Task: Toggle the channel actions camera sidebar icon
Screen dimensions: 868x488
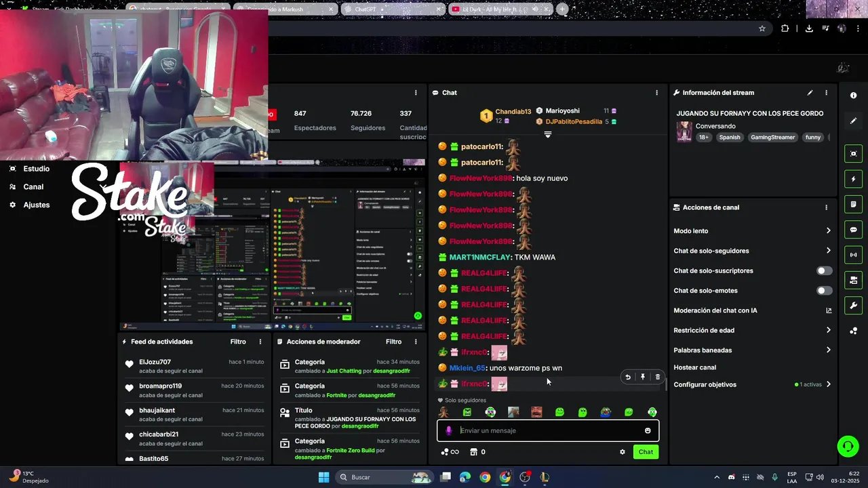Action: tap(853, 280)
